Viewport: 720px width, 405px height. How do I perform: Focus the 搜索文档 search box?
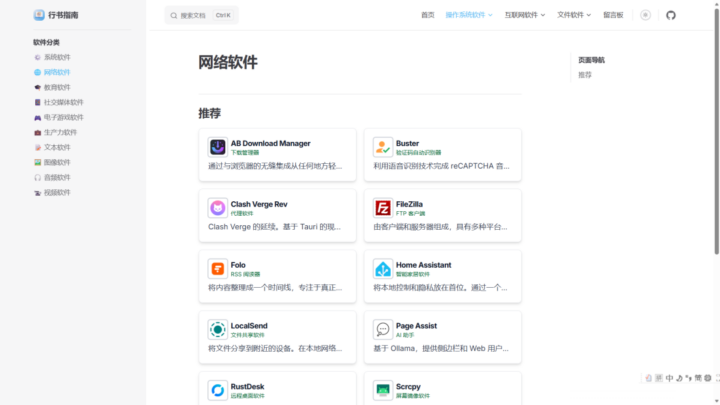202,15
